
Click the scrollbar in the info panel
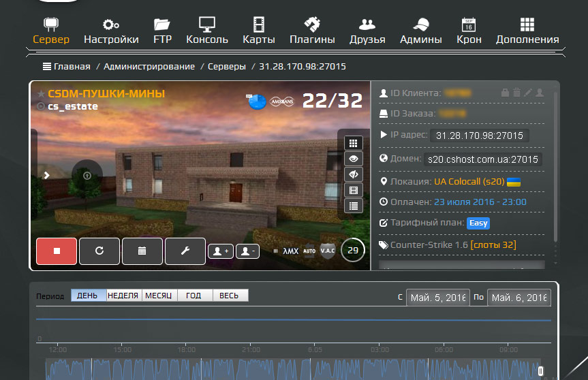pos(555,167)
